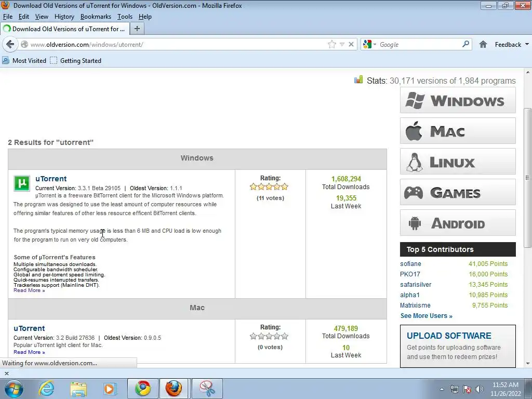
Task: Open the URL history dropdown arrow
Action: point(342,45)
